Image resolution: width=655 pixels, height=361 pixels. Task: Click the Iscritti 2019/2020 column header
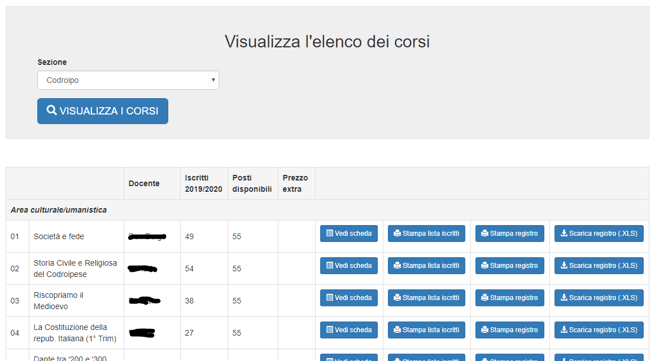(x=203, y=183)
